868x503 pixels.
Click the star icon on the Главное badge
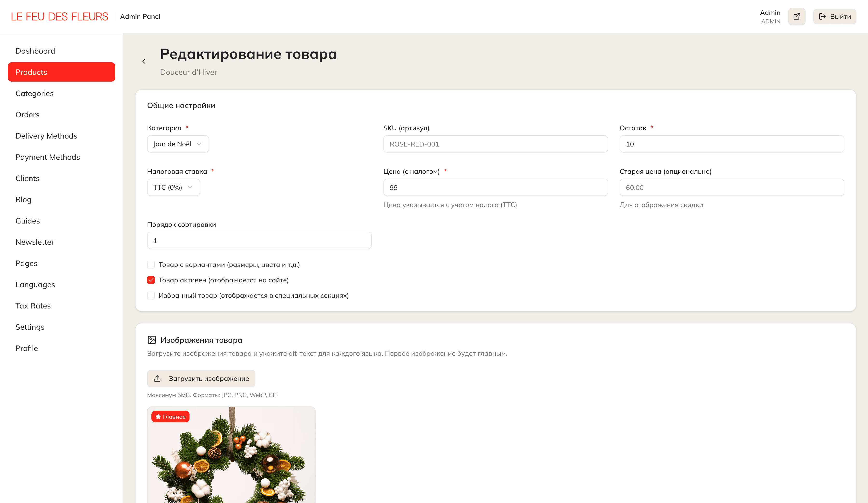click(158, 416)
